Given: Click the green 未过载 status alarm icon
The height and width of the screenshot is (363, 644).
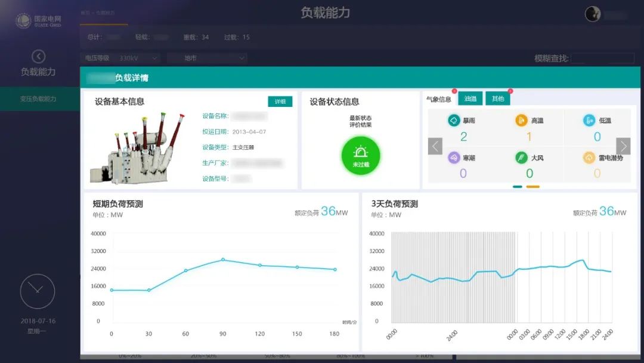Looking at the screenshot, I should pos(361,156).
